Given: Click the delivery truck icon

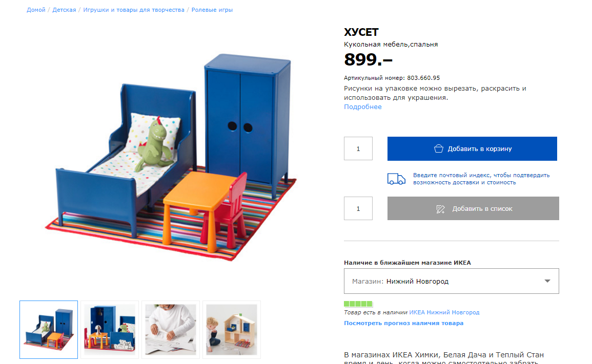Looking at the screenshot, I should pos(396,179).
